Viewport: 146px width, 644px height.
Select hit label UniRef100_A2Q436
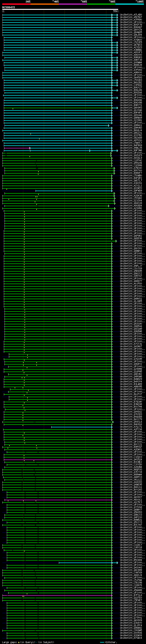pos(131,196)
